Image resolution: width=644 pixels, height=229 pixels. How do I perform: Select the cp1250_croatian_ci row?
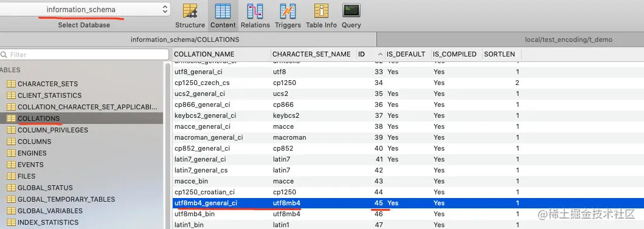pos(408,192)
